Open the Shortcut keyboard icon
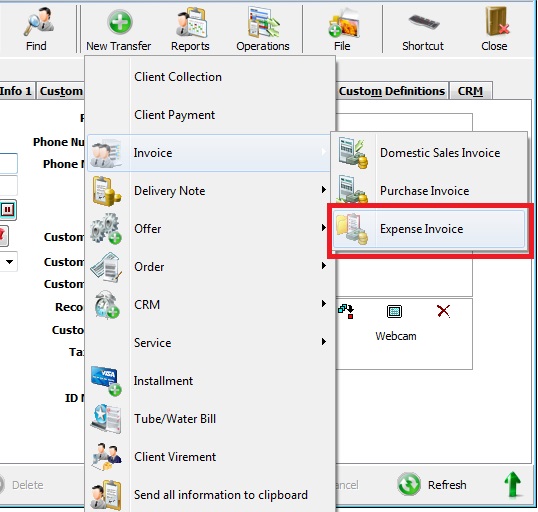 pos(423,22)
